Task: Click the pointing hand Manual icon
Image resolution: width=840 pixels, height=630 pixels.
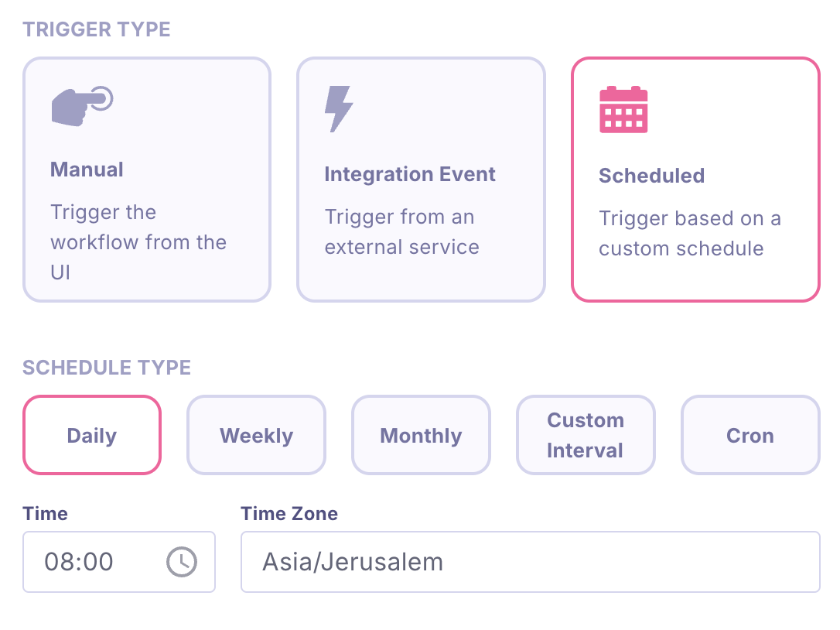Action: coord(82,106)
